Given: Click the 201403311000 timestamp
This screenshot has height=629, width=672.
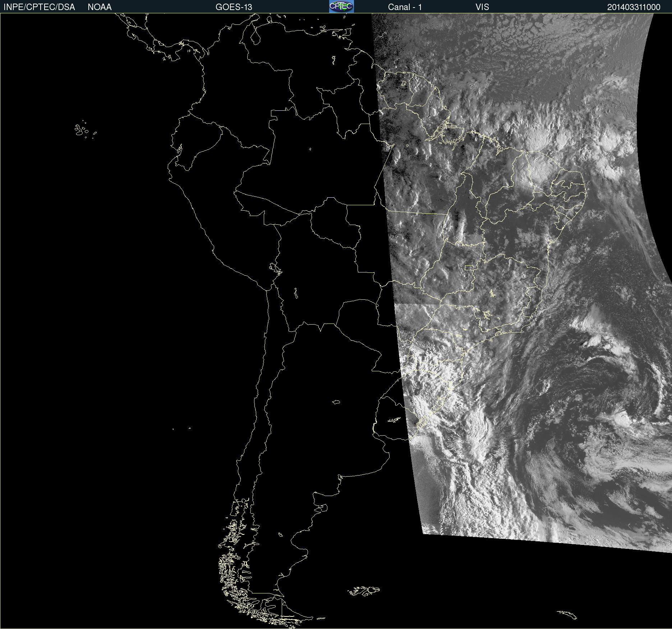Looking at the screenshot, I should (x=634, y=7).
